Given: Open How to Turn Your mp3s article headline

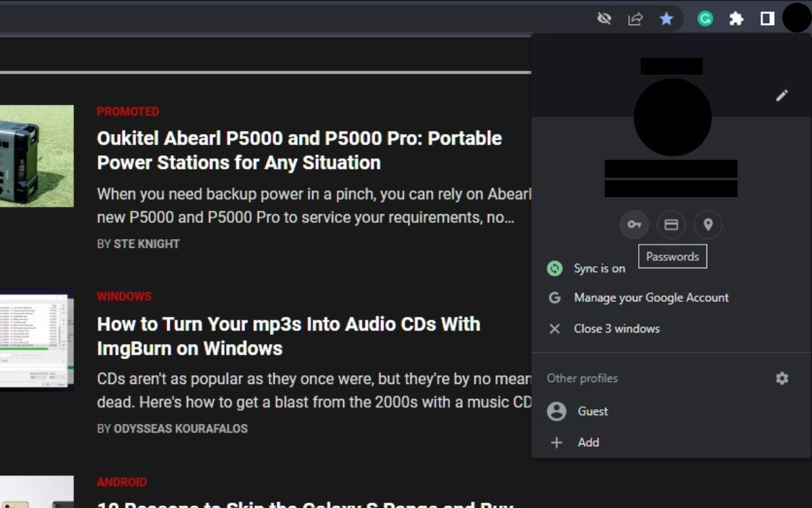Looking at the screenshot, I should pos(288,336).
